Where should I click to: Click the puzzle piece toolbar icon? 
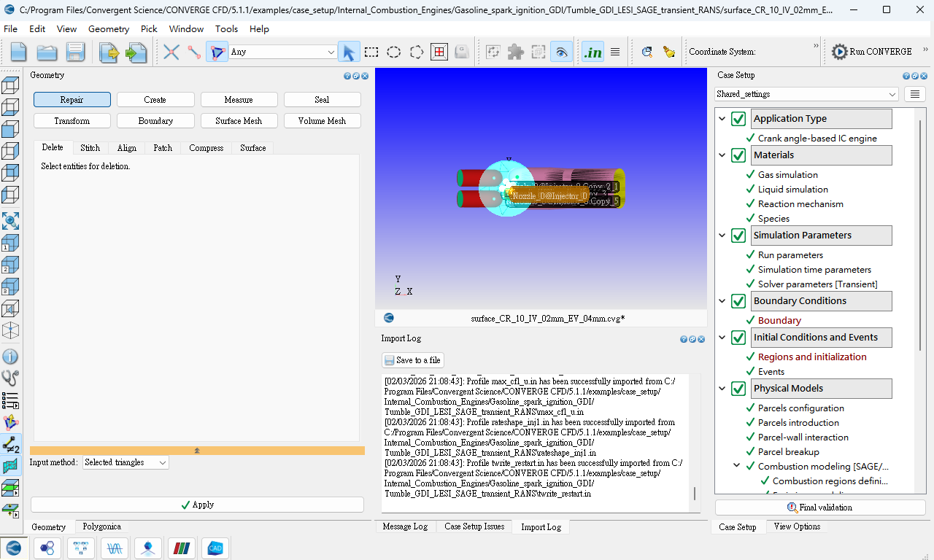515,52
